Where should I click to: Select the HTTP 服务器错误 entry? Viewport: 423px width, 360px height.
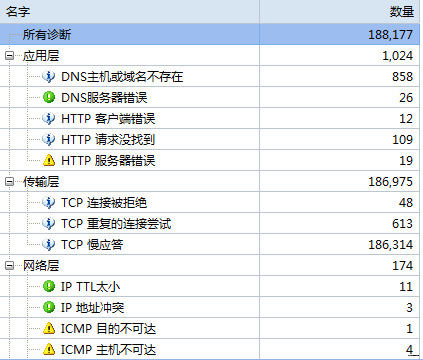(x=108, y=161)
